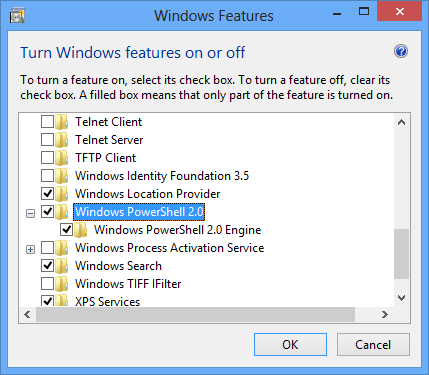Viewport: 429px width, 375px height.
Task: Select the Windows Search label
Action: pyautogui.click(x=118, y=266)
